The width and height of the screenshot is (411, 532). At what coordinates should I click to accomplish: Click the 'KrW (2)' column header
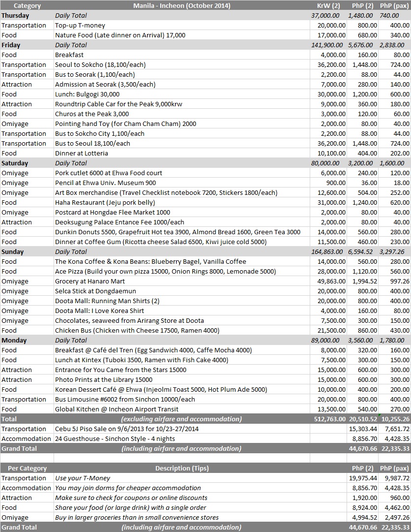click(328, 6)
